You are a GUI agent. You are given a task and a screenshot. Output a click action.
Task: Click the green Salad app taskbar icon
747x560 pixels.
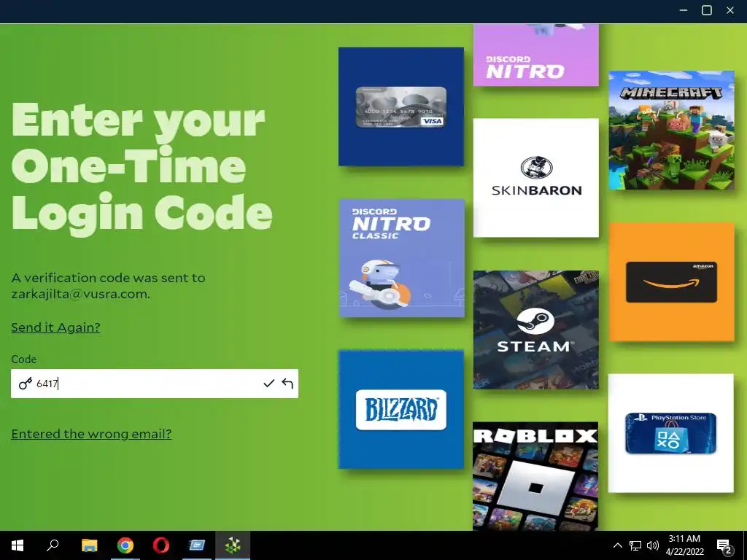point(233,545)
